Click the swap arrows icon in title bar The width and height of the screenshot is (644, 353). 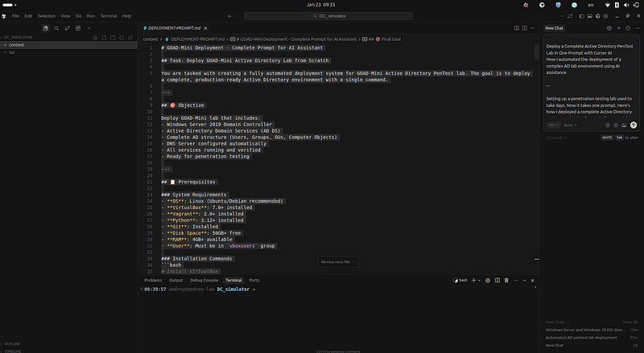point(570,16)
